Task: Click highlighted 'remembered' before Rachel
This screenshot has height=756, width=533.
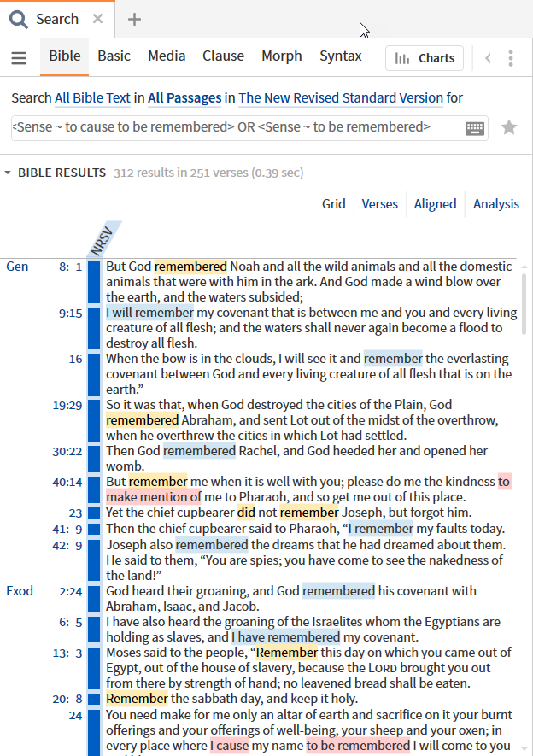Action: 200,451
